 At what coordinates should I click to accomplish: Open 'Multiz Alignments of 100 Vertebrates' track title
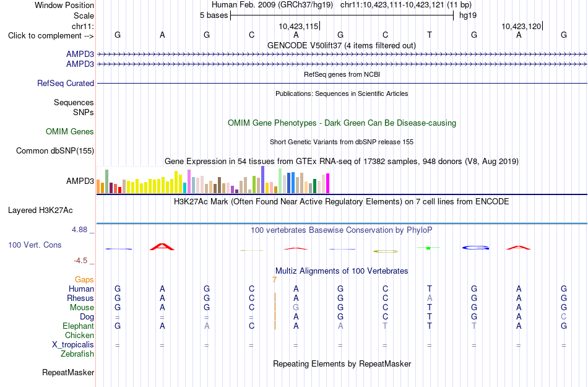(x=342, y=271)
